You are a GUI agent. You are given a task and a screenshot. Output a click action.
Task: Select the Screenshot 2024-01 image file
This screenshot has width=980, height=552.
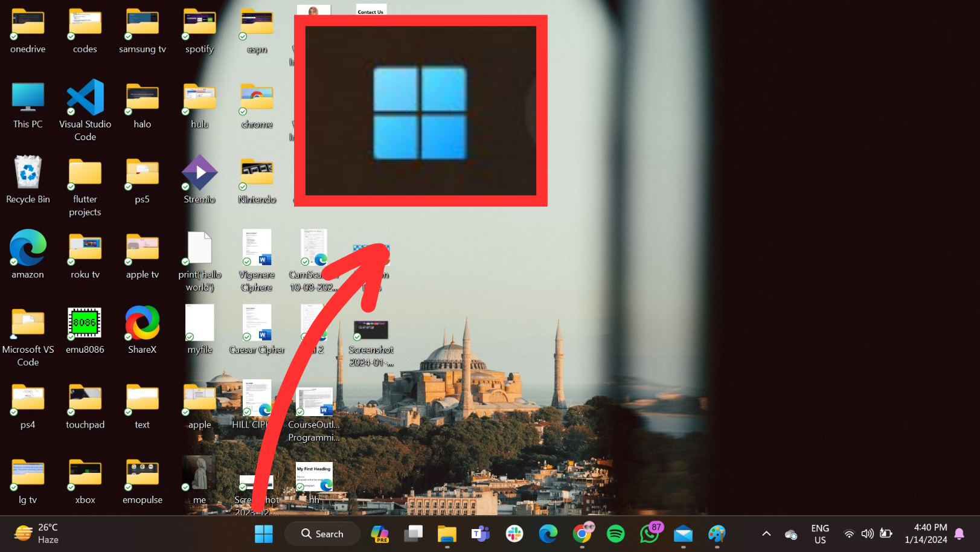point(371,342)
